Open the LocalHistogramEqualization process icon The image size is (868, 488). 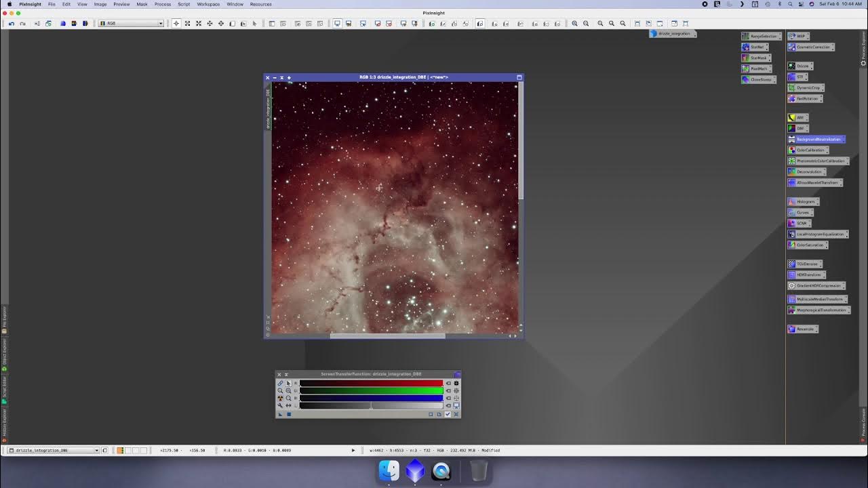818,234
